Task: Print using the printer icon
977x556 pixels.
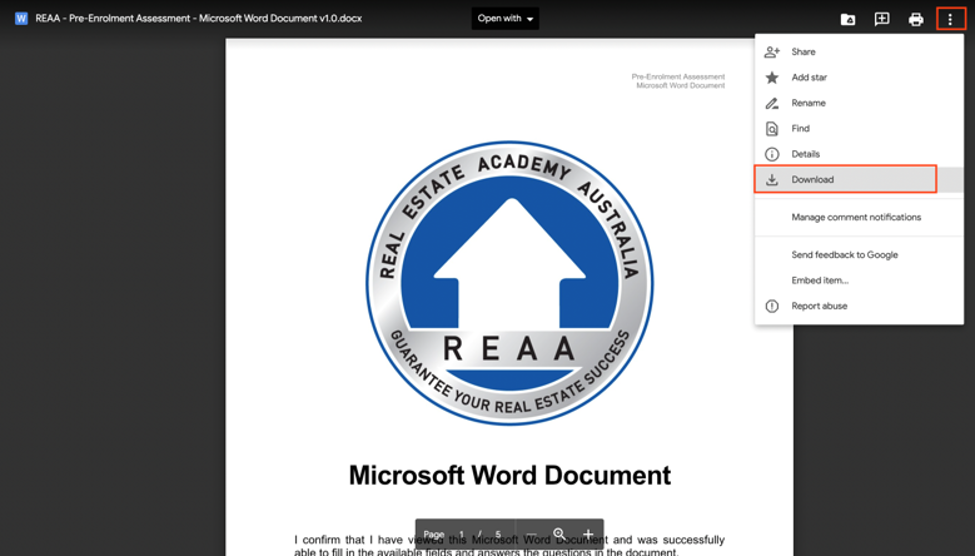Action: click(916, 19)
